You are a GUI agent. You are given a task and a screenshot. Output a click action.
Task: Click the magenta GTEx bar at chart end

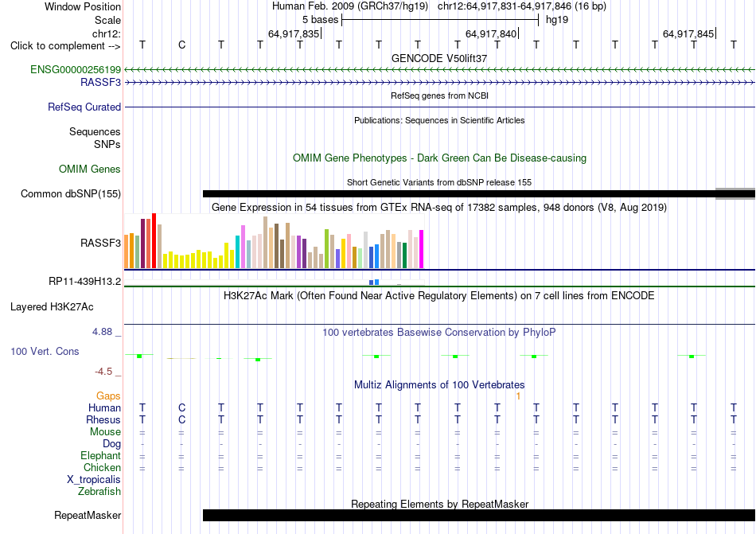click(422, 249)
